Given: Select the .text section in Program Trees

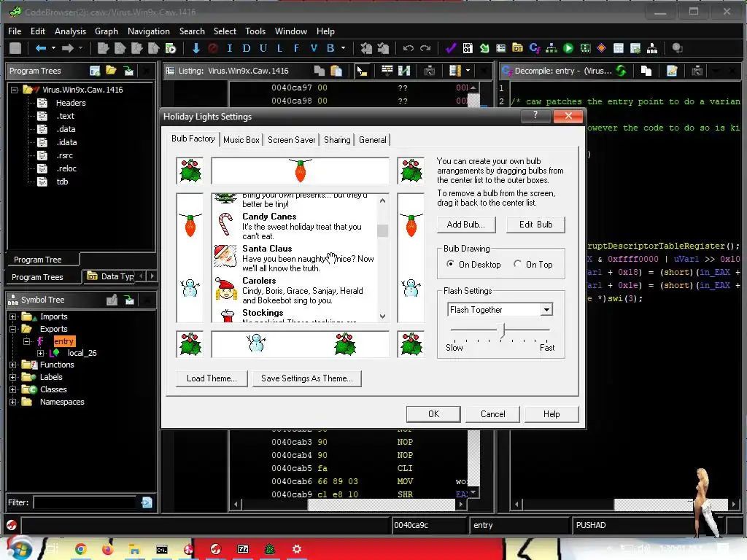Looking at the screenshot, I should point(65,116).
